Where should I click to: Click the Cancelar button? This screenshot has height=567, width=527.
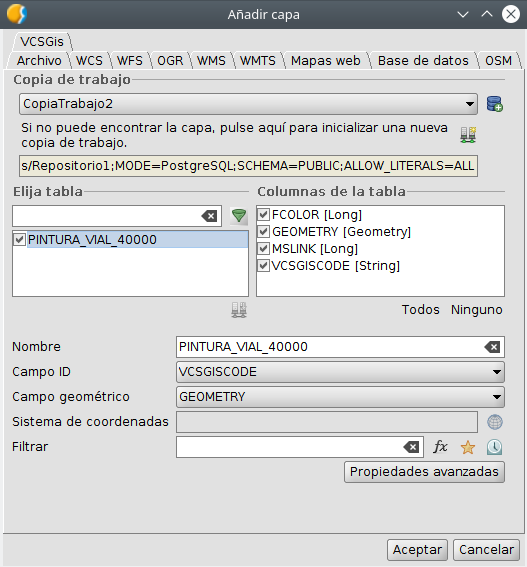[486, 550]
